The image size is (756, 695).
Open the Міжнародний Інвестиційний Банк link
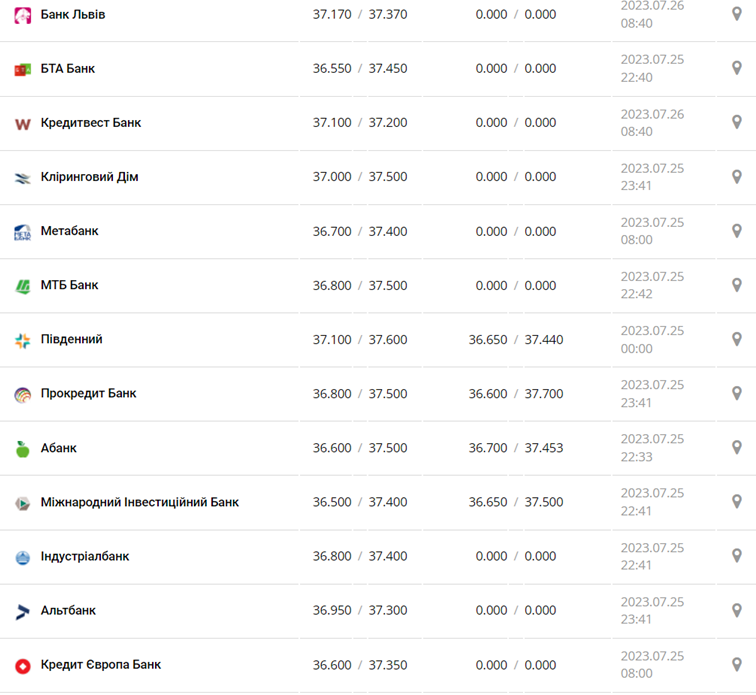[x=139, y=502]
